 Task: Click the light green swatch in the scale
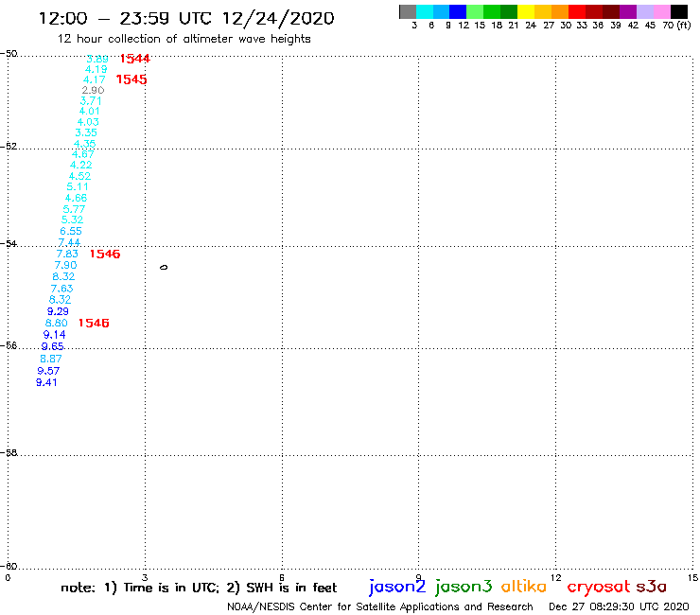click(475, 11)
